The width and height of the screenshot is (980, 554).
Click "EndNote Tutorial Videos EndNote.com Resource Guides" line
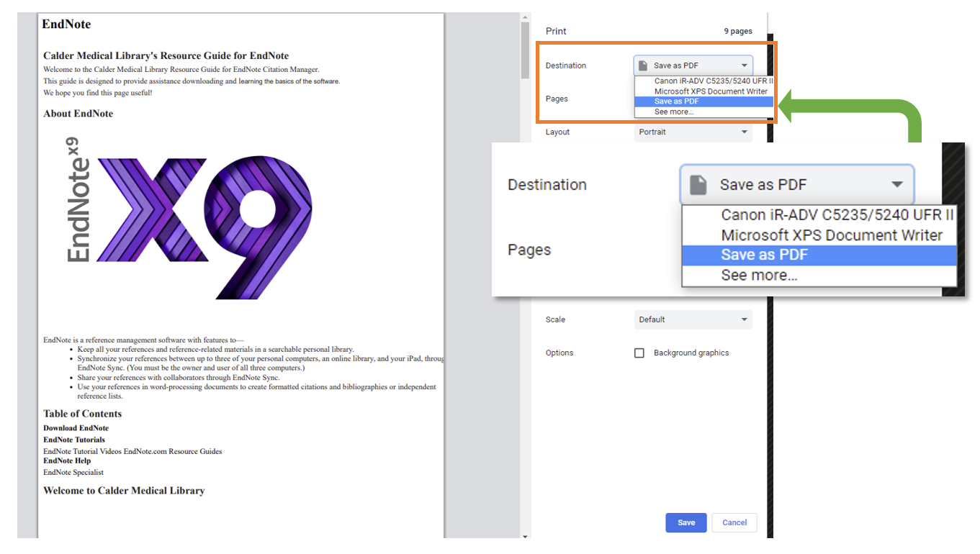pyautogui.click(x=132, y=452)
